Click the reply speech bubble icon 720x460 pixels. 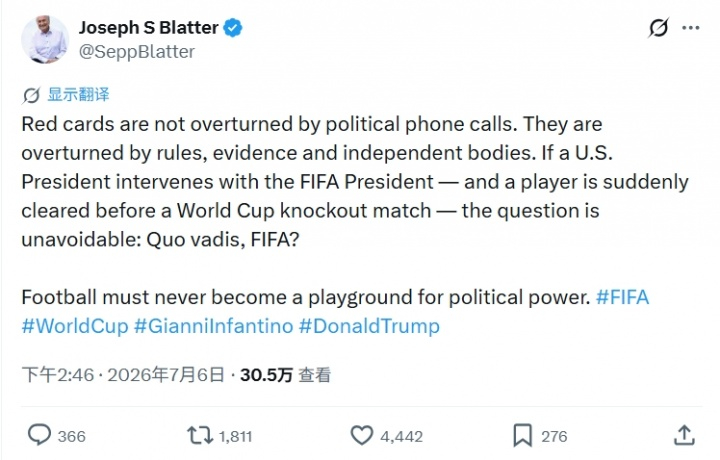(x=39, y=435)
